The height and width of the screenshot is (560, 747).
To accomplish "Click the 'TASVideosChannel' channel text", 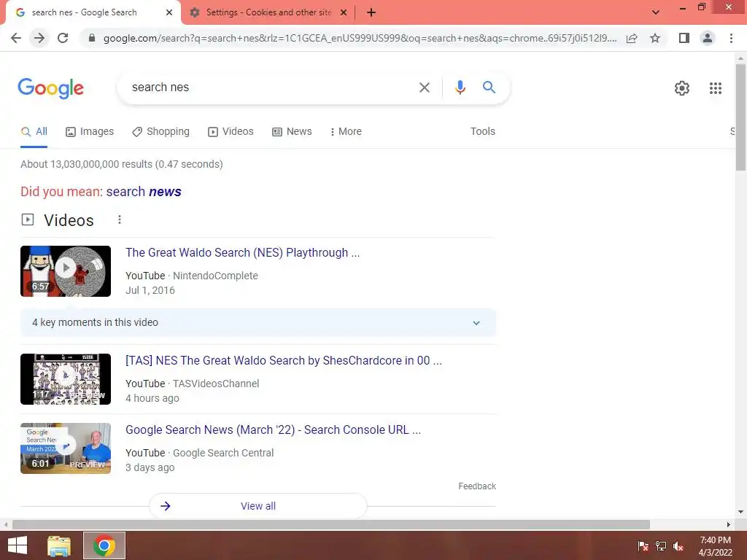I will (216, 384).
